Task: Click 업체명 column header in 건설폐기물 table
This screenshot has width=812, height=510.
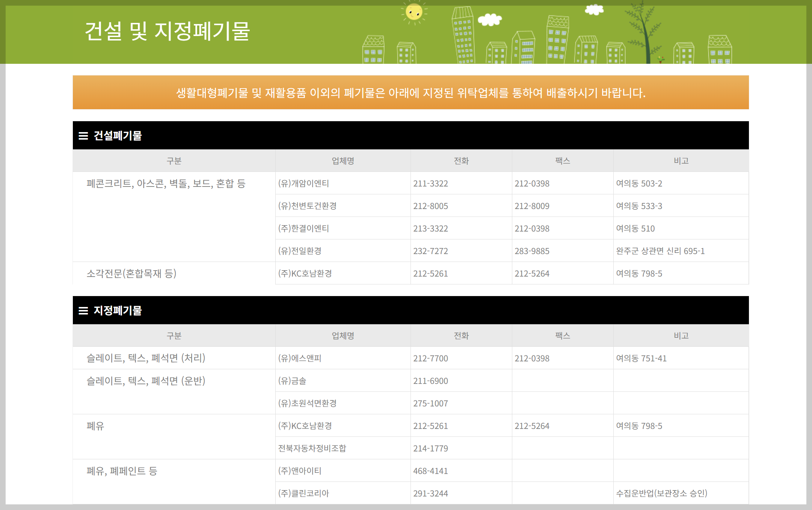Action: [343, 161]
